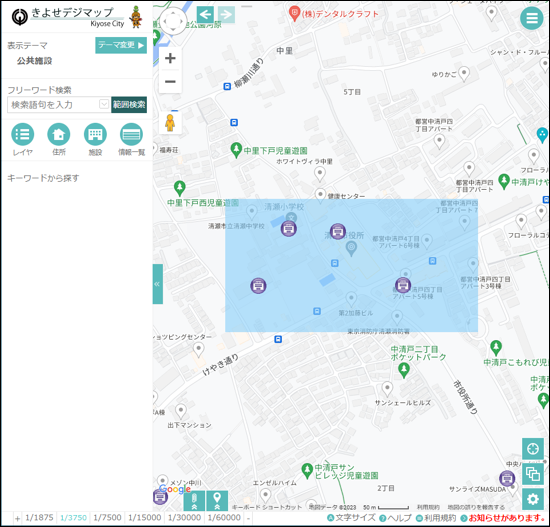This screenshot has width=550, height=527.
Task: Open the 施設 facility search icon
Action: [95, 134]
